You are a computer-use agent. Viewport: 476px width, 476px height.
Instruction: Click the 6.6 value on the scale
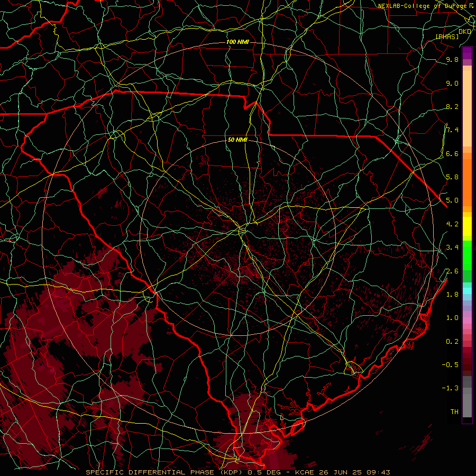pyautogui.click(x=452, y=153)
